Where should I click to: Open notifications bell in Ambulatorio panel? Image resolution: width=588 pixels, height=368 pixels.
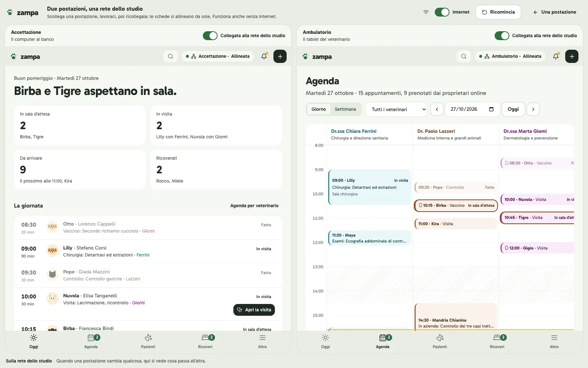click(x=556, y=56)
